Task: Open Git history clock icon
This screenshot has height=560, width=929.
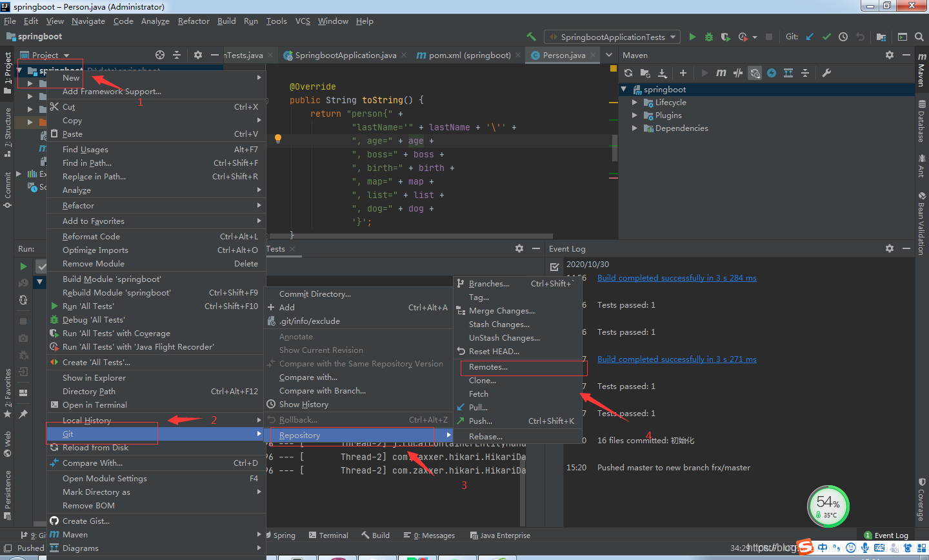Action: coord(843,37)
